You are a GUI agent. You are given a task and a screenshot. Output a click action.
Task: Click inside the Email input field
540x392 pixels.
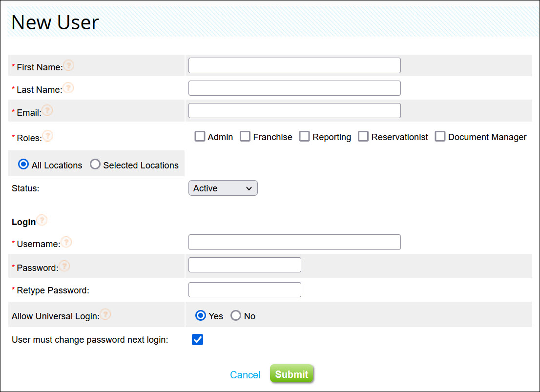point(294,110)
